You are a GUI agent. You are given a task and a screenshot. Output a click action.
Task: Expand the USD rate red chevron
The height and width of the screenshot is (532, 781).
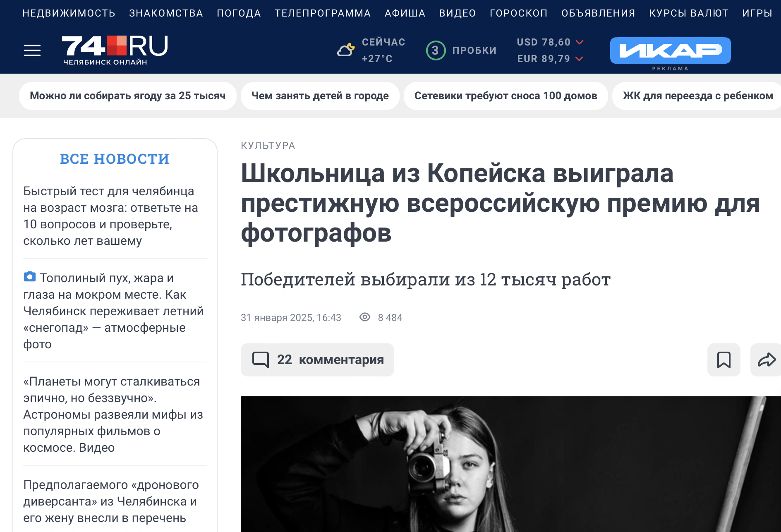pyautogui.click(x=580, y=42)
